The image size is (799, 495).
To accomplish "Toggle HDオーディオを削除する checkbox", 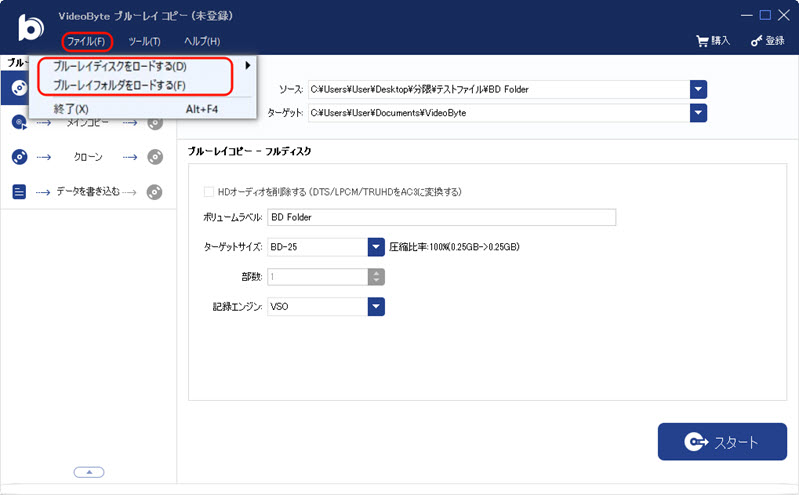I will pos(209,192).
